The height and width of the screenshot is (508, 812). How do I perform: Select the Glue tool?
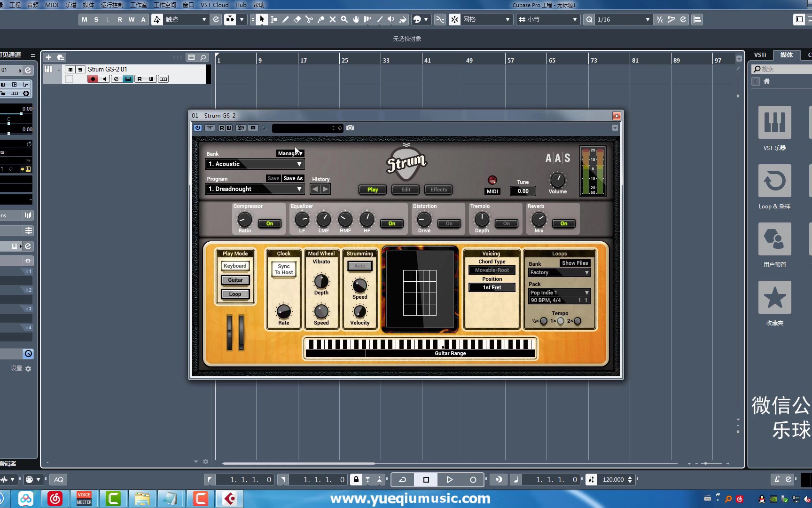click(320, 19)
